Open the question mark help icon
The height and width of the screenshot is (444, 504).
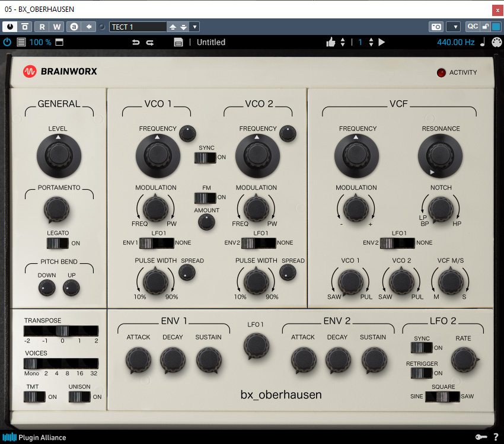(x=496, y=437)
